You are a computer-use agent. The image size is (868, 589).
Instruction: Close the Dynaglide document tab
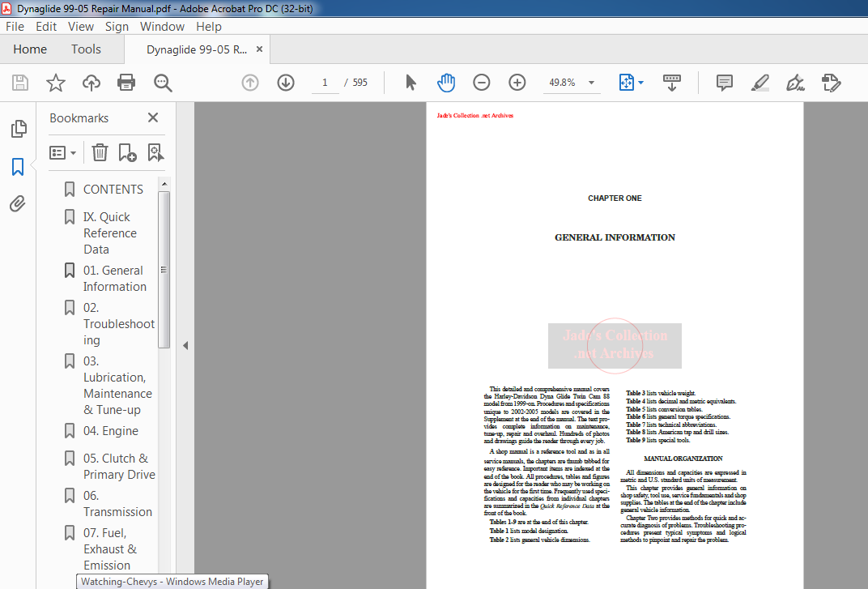pos(259,49)
